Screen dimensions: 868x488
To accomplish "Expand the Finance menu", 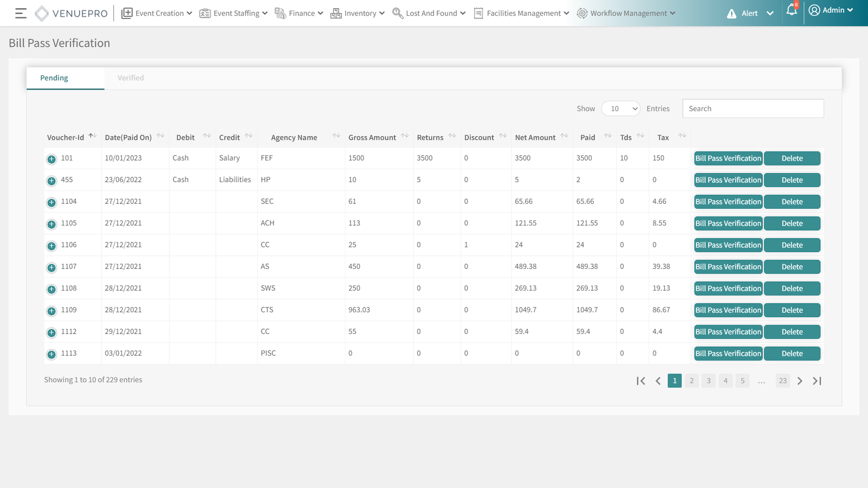I will [299, 14].
